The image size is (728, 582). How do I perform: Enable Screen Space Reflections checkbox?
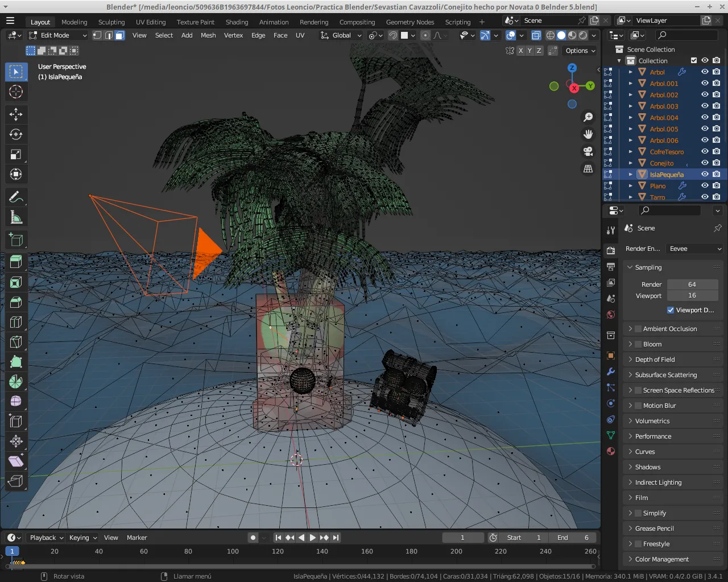pos(638,390)
